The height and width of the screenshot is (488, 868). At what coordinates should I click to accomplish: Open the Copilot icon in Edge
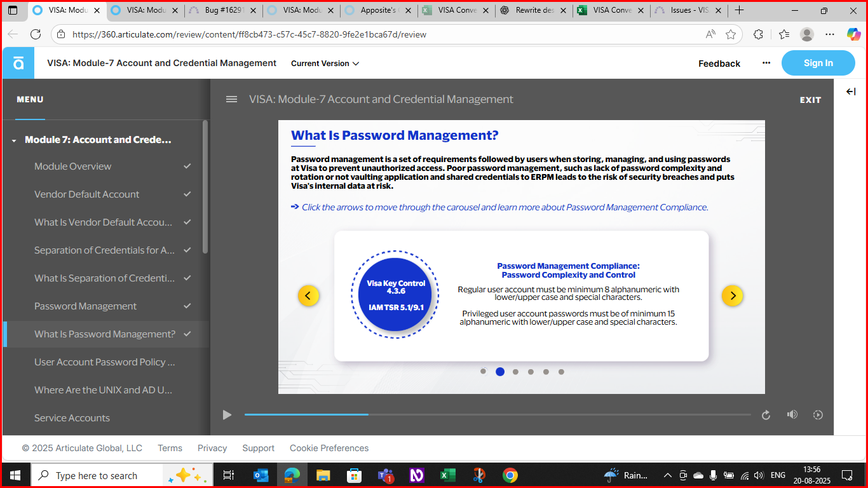853,34
